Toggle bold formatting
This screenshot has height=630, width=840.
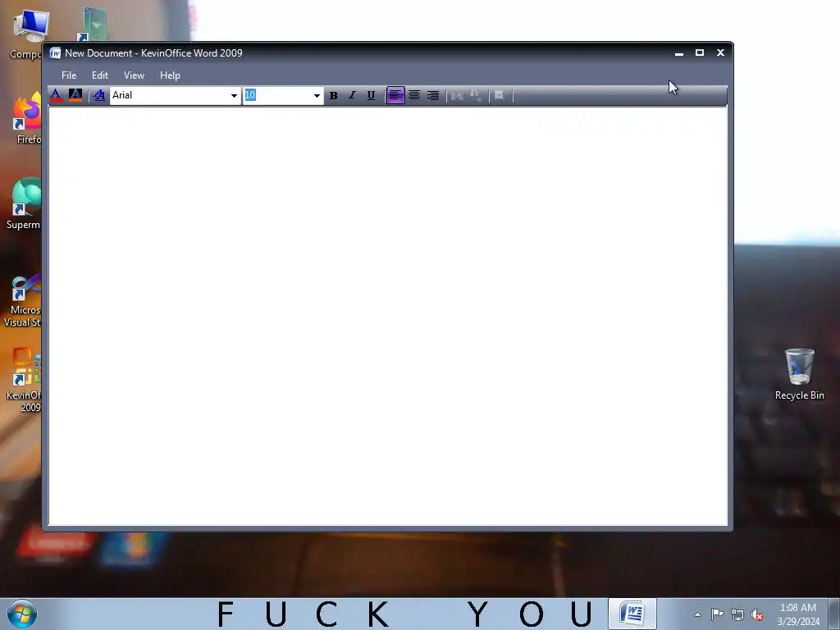pos(333,95)
